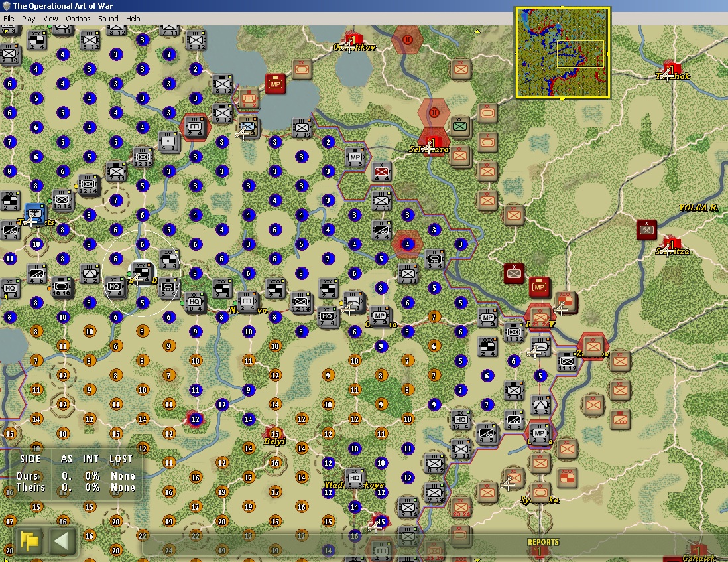Image resolution: width=728 pixels, height=562 pixels.
Task: Select the dark red unit near Volga R. label
Action: pyautogui.click(x=646, y=229)
